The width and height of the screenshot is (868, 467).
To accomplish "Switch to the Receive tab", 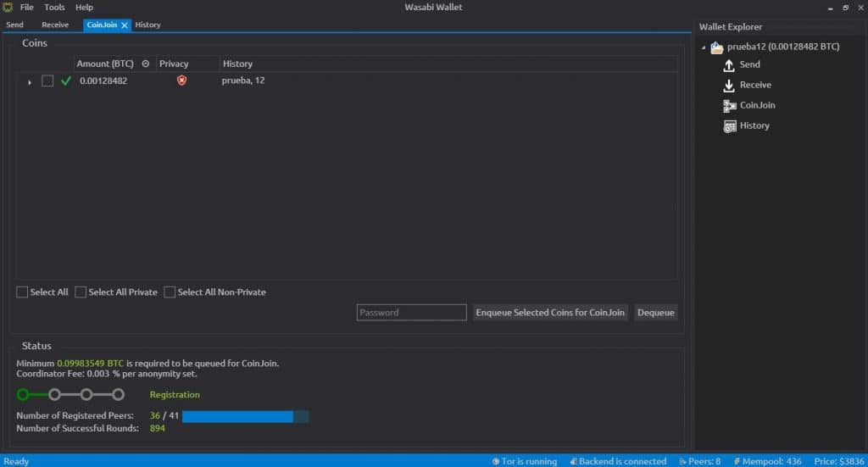I will pos(55,25).
